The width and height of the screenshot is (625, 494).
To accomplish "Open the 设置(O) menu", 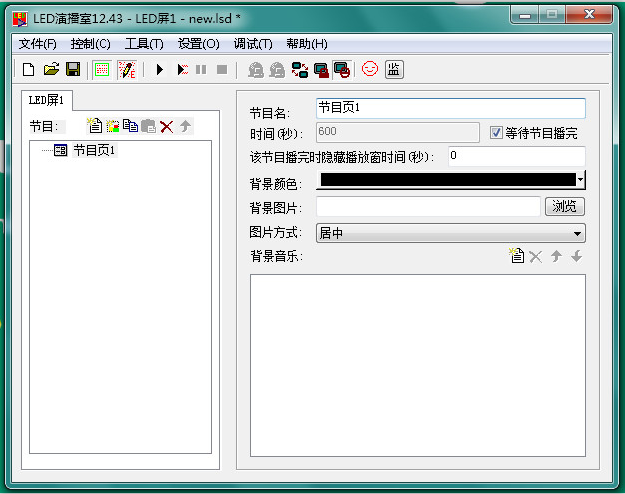I will [x=198, y=44].
